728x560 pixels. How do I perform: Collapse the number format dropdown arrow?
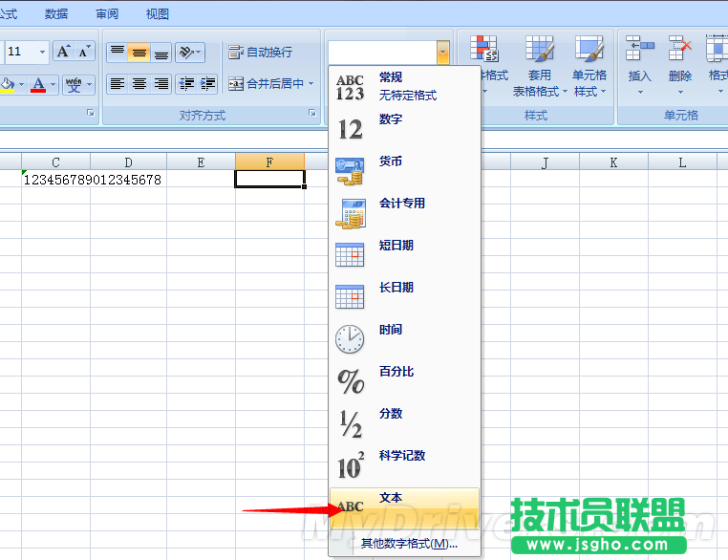(x=443, y=52)
